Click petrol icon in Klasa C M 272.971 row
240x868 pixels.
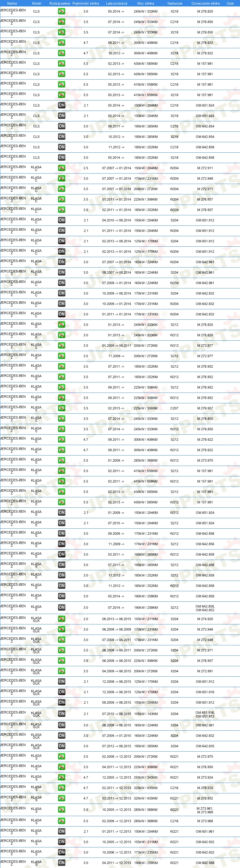coord(62,189)
